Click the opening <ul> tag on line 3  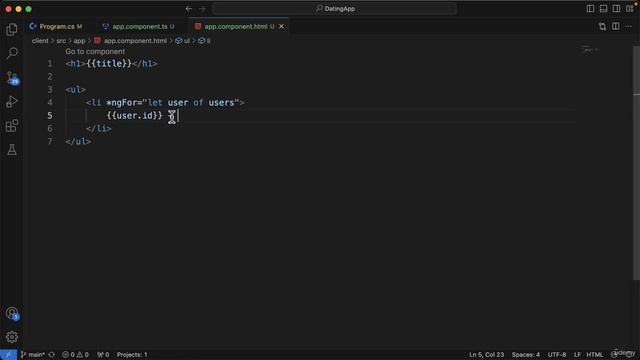[76, 89]
